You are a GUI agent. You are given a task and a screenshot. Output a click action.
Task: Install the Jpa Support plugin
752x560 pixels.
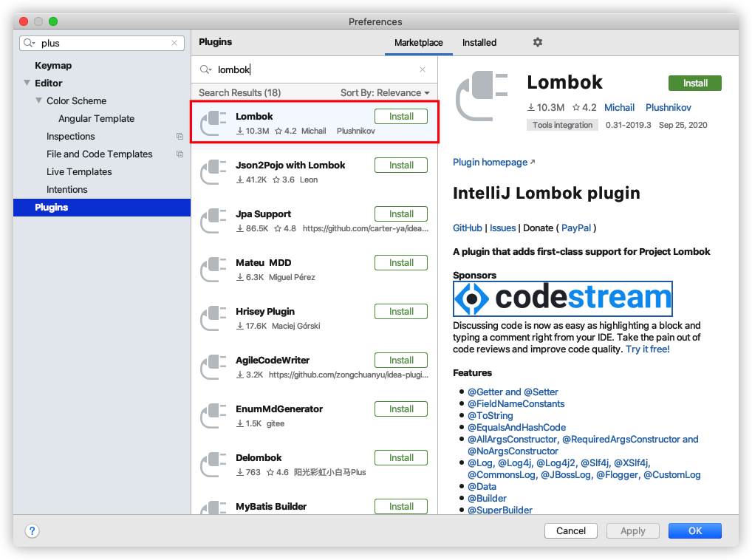point(401,214)
